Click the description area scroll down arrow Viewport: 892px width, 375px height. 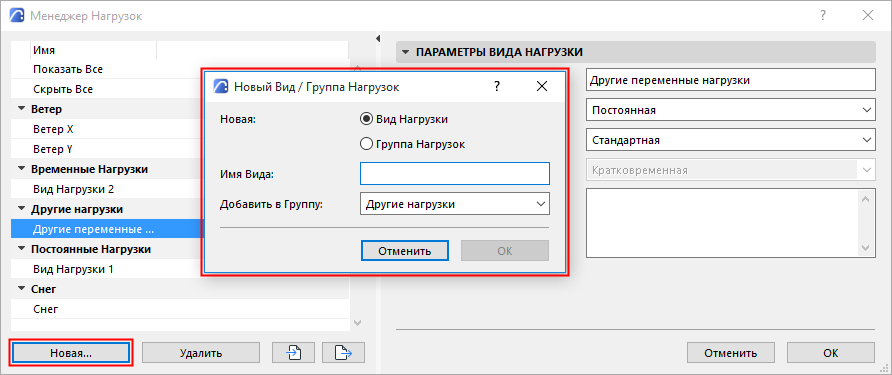pyautogui.click(x=866, y=248)
